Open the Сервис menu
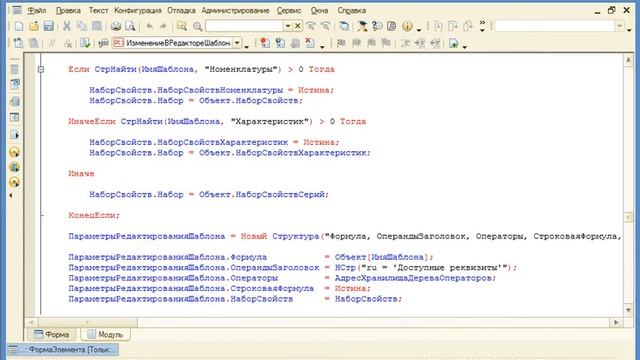 point(289,11)
